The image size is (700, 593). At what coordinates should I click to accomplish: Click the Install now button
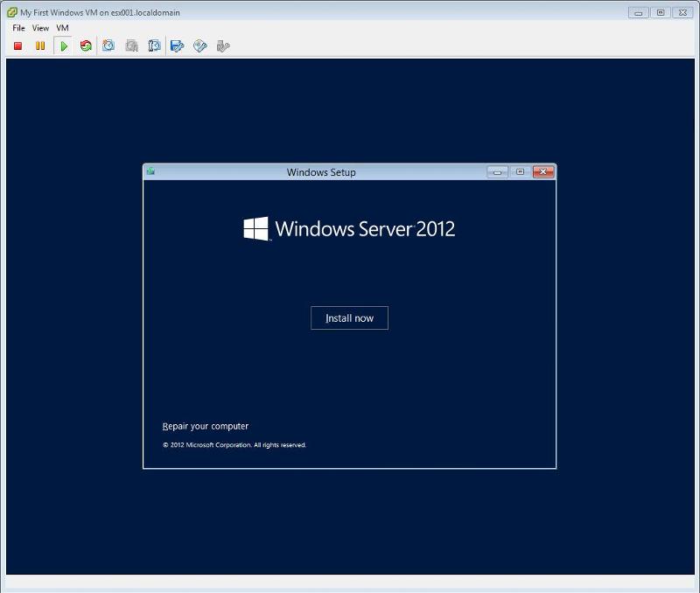[349, 318]
